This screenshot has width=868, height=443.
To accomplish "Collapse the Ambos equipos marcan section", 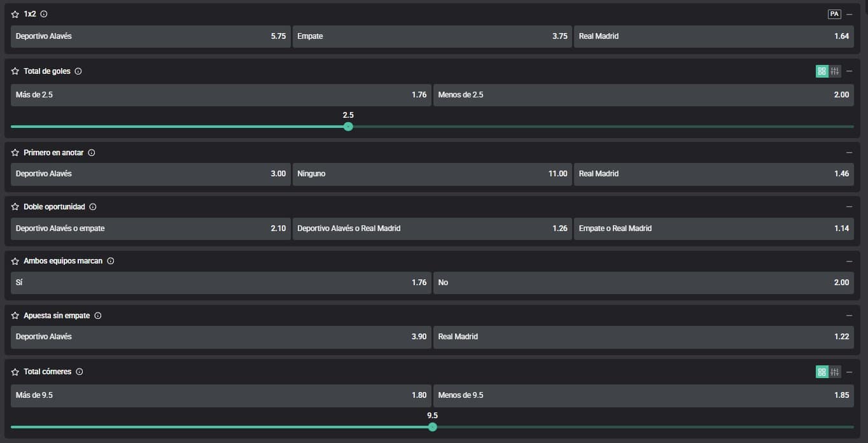I will tap(849, 261).
